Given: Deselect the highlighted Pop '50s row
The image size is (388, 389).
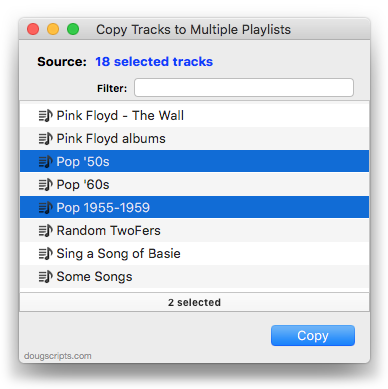Looking at the screenshot, I should click(194, 162).
